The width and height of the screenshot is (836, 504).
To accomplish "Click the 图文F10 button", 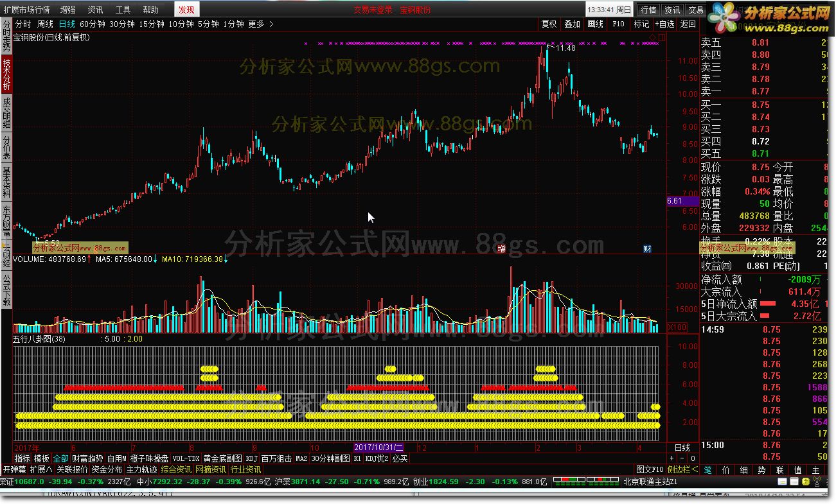I will click(x=650, y=469).
